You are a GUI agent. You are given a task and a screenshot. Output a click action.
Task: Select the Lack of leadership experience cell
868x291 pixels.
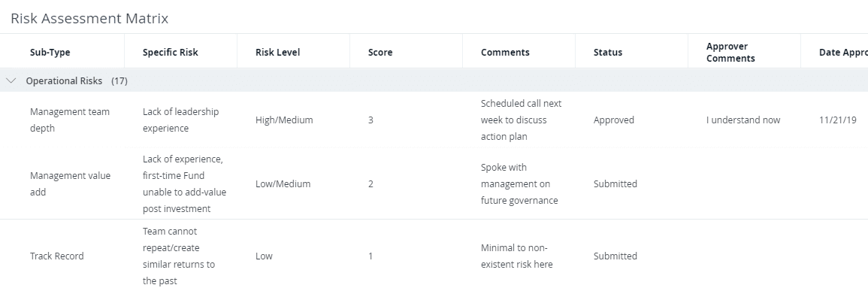[x=181, y=120]
